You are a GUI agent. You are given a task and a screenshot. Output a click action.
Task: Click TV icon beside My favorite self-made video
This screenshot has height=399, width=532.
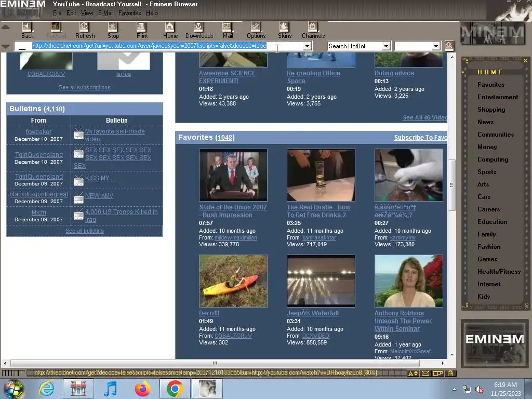[x=79, y=135]
